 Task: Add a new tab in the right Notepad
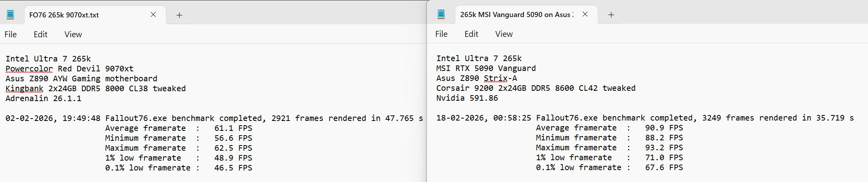[x=611, y=15]
